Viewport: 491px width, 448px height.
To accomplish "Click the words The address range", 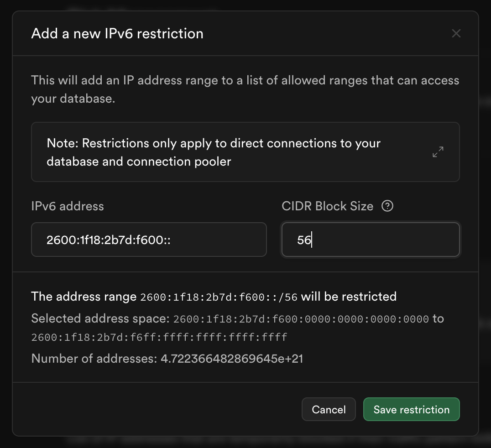I will click(84, 297).
